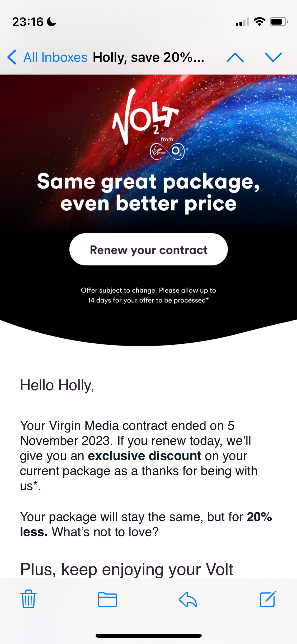
Task: Tap the home indicator bar
Action: click(149, 636)
